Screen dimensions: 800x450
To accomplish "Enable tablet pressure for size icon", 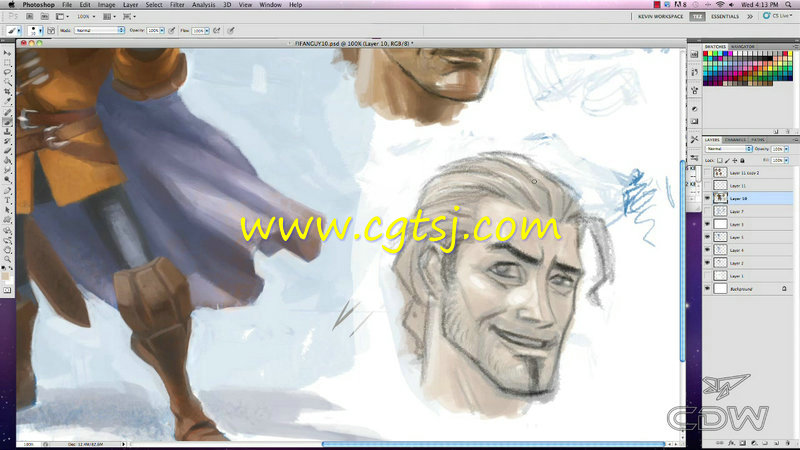I will [231, 31].
